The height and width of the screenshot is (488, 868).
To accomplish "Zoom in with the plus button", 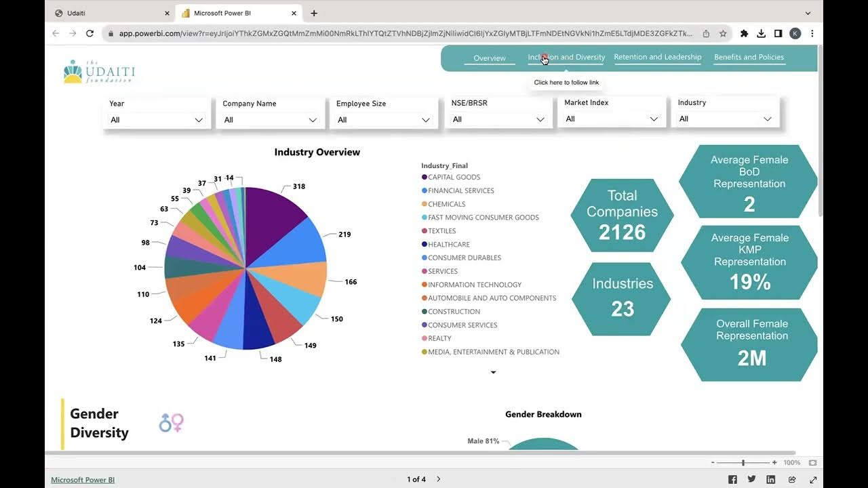I will [774, 462].
